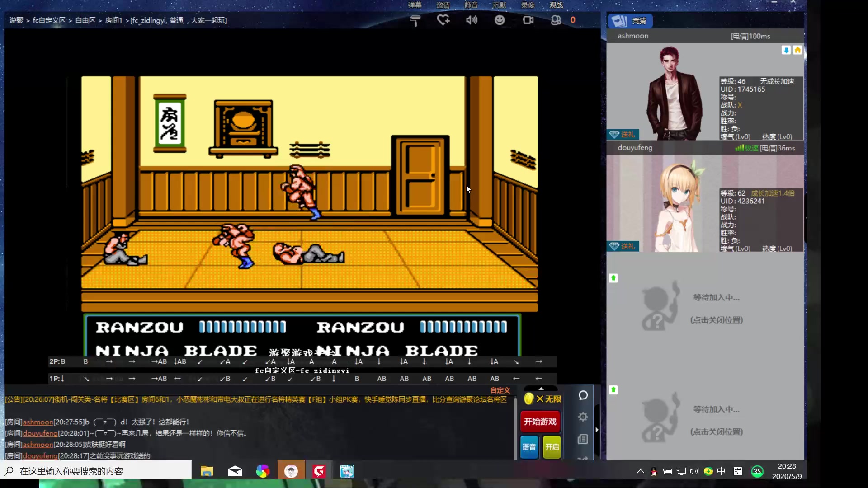
Task: Click the 静音 label in top toolbar
Action: point(471,5)
